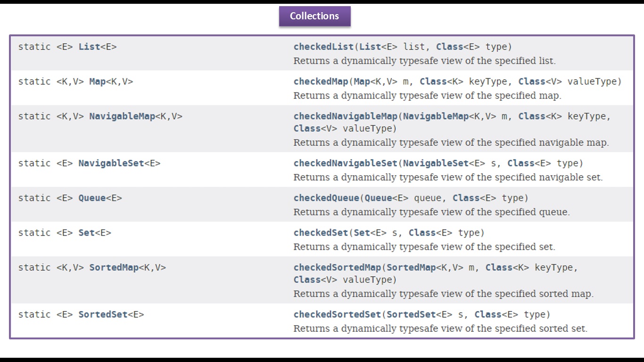Click the SortedMap<K,V> return type link
Image resolution: width=644 pixels, height=362 pixels.
[114, 268]
